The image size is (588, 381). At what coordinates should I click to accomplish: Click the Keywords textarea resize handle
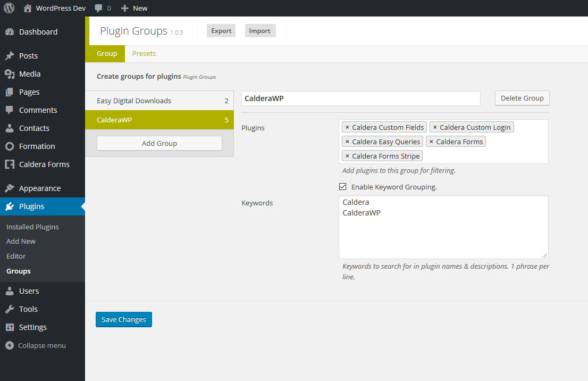(x=544, y=255)
